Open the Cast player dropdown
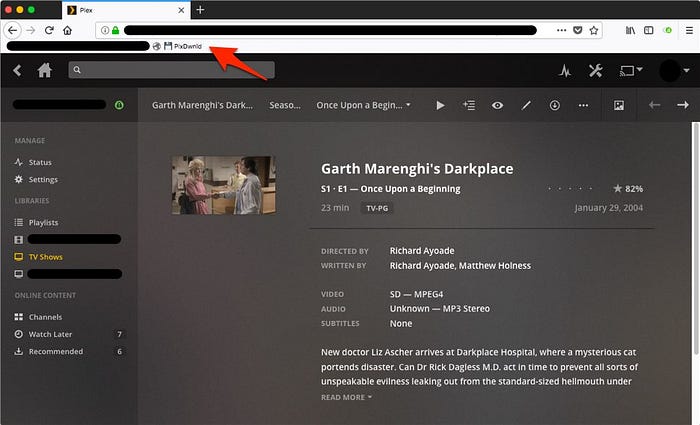This screenshot has height=425, width=700. (630, 71)
